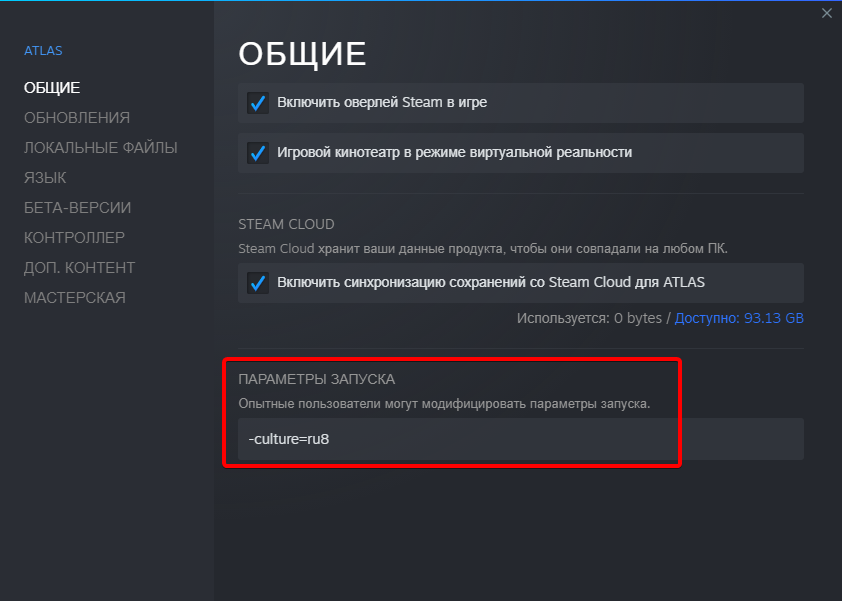Show the ДОП. КОНТЕНТ section
842x601 pixels.
tap(79, 267)
